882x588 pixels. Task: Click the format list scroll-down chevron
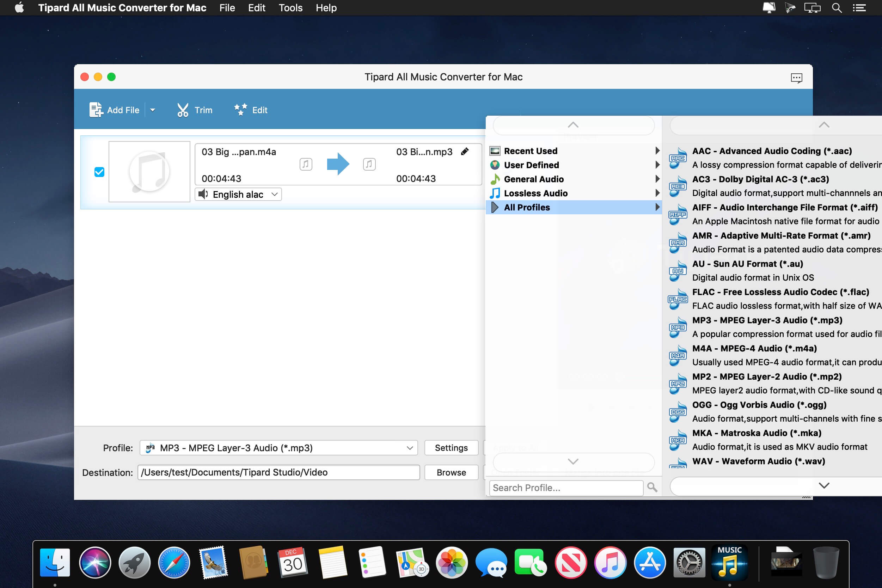coord(824,486)
